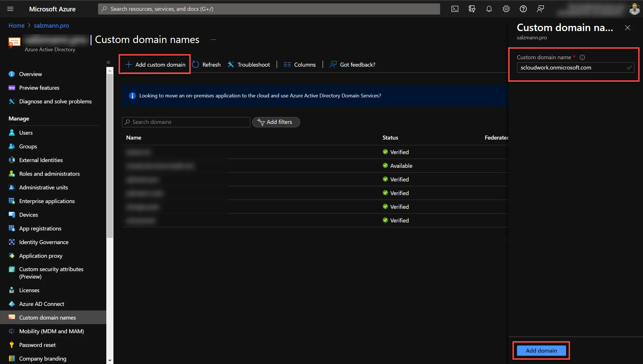Open Cloud Shell from top bar
Image resolution: width=643 pixels, height=364 pixels.
tap(455, 9)
